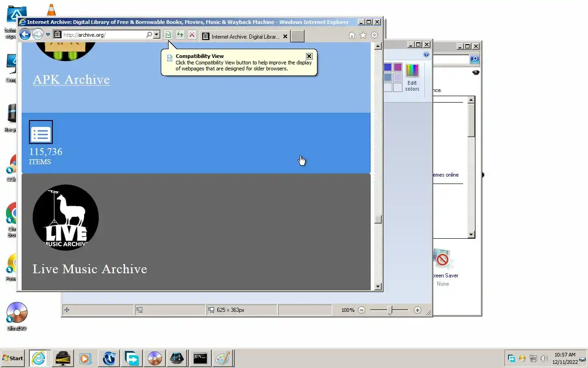This screenshot has width=588, height=368.
Task: Zoom out with Paint minus button
Action: [x=362, y=310]
